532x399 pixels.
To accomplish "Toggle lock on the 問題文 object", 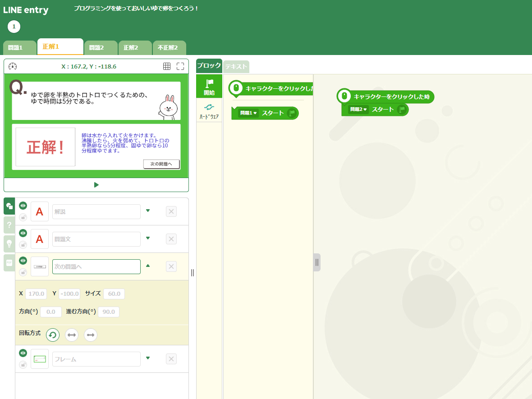I will pos(23,245).
